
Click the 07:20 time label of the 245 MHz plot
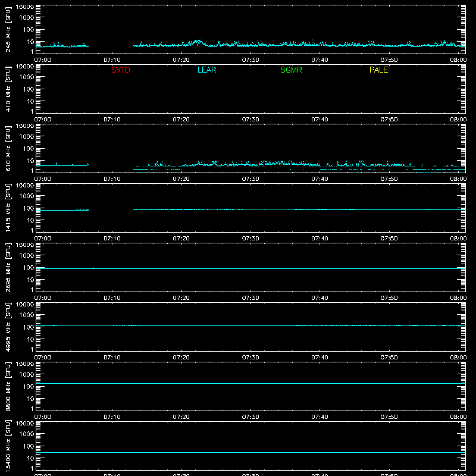[x=181, y=60]
